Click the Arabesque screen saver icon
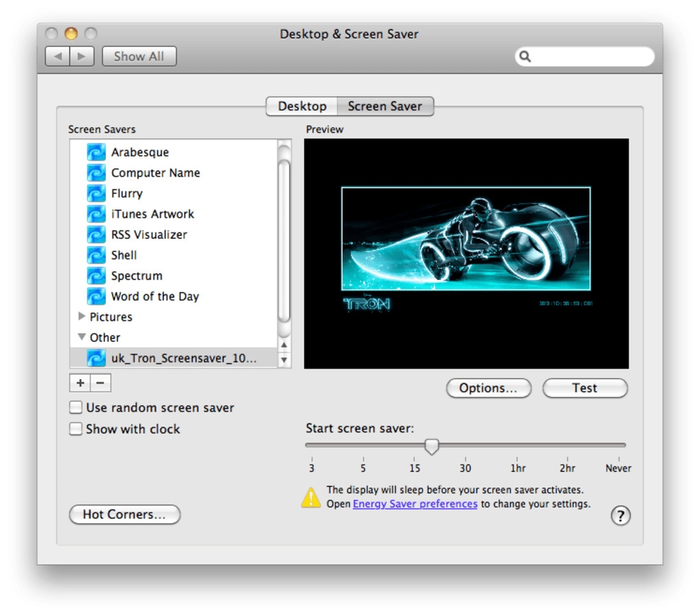 click(x=96, y=152)
